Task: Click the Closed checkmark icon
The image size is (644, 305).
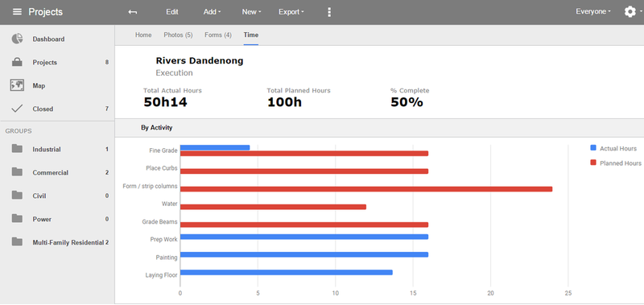Action: coord(17,109)
